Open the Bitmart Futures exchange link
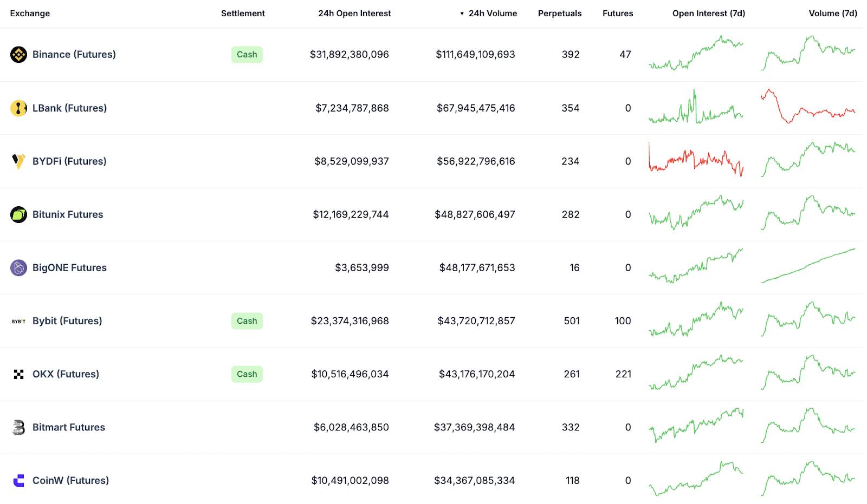This screenshot has height=504, width=867. (x=69, y=428)
